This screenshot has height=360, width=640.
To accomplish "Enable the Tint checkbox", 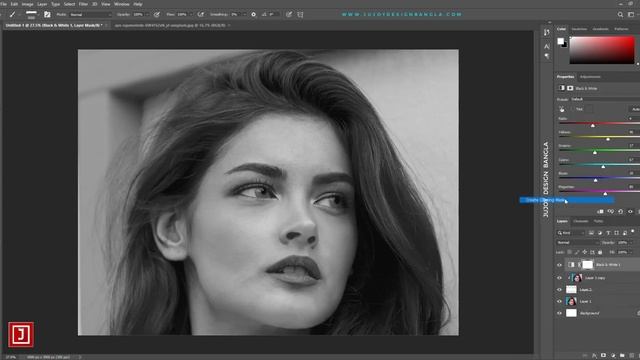I will click(x=573, y=109).
